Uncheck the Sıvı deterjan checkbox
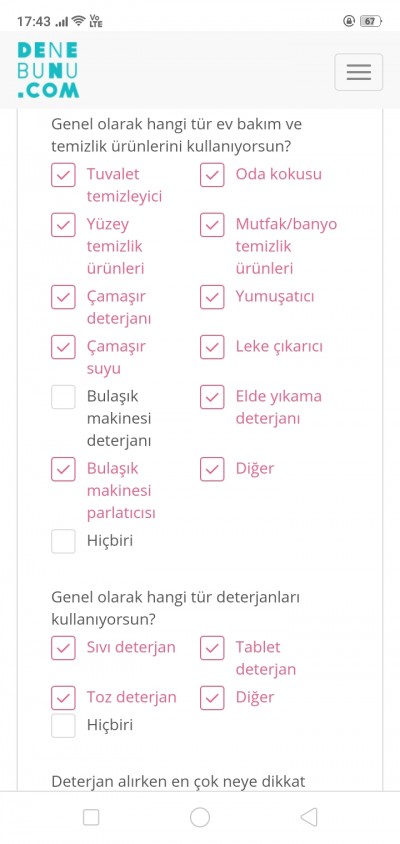 [x=63, y=648]
